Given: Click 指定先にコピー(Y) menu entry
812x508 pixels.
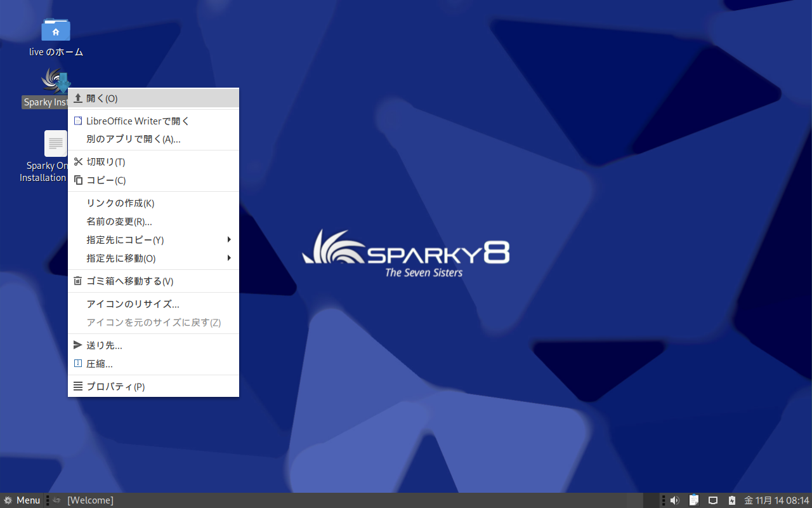Looking at the screenshot, I should pos(154,240).
